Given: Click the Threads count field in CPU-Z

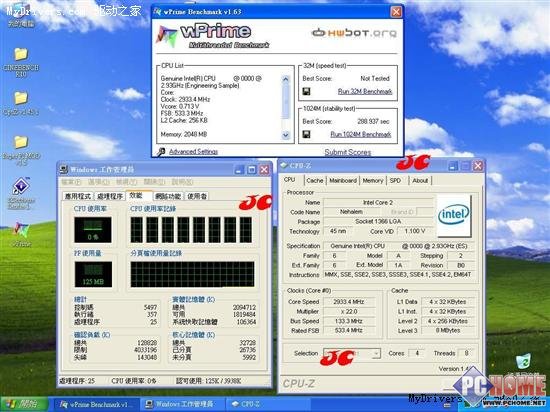Looking at the screenshot, I should point(466,353).
